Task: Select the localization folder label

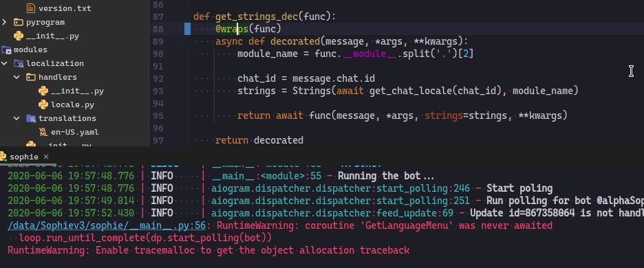Action: 55,63
